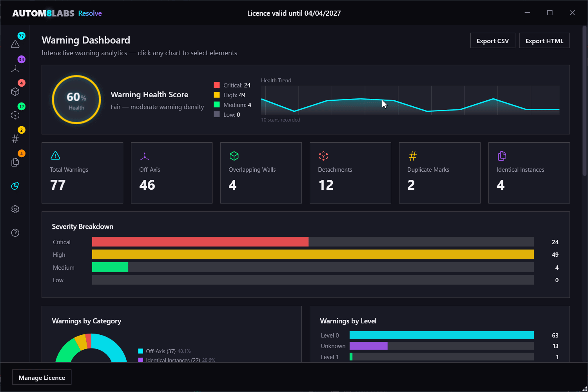Export the dashboard as HTML
The width and height of the screenshot is (588, 392).
click(x=544, y=40)
